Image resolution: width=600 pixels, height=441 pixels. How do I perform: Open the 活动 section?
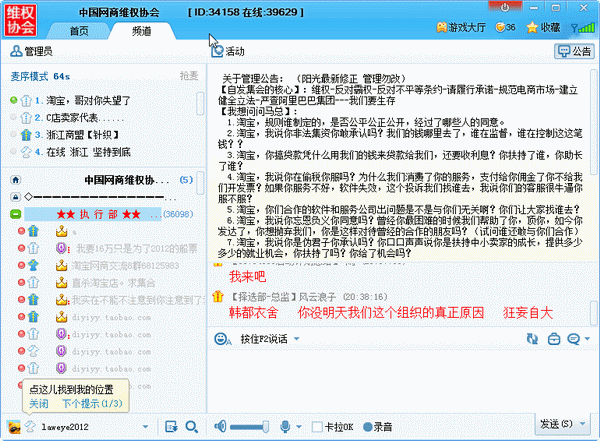[x=228, y=51]
